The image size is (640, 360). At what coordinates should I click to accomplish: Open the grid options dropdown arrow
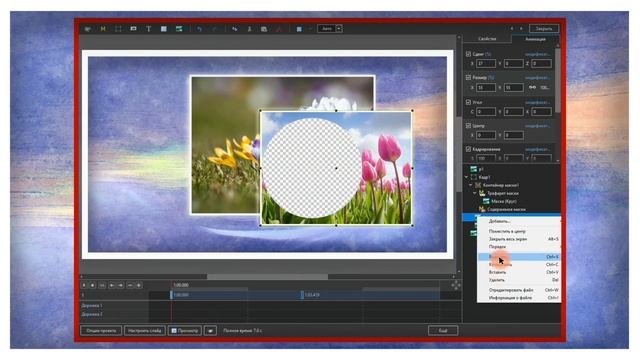[310, 29]
